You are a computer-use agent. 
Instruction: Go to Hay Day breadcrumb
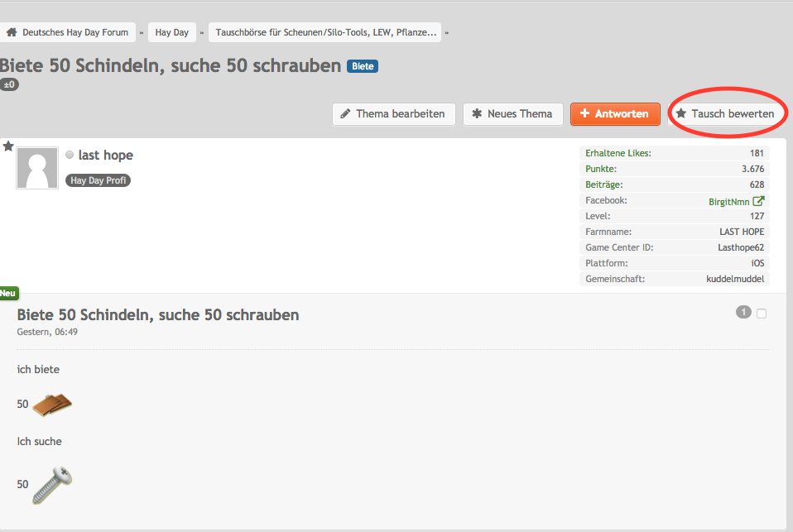click(x=172, y=33)
